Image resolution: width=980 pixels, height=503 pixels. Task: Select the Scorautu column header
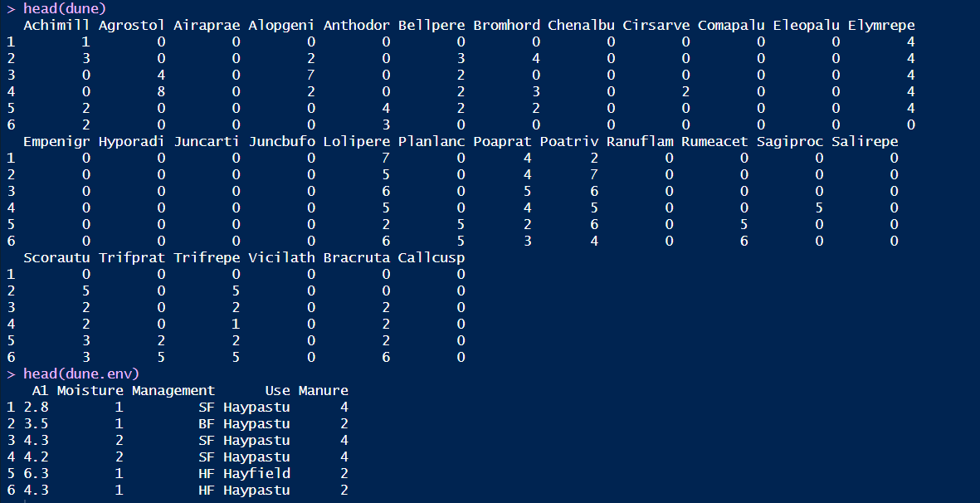tap(56, 257)
